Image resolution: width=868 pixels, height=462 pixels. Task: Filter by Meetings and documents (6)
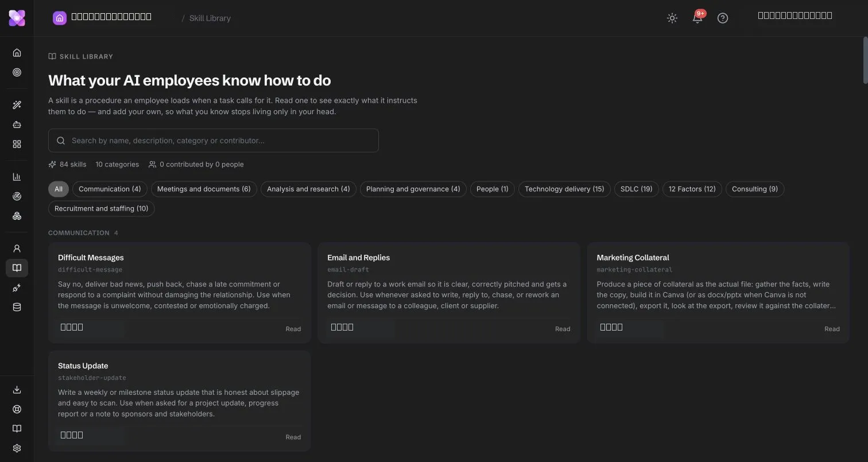[204, 189]
